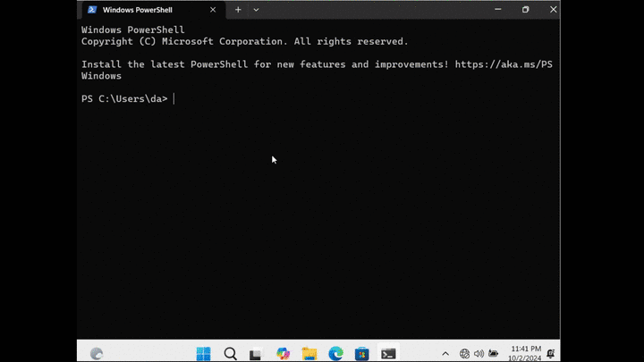Open the Windows Start menu
This screenshot has width=644, height=362.
(203, 353)
